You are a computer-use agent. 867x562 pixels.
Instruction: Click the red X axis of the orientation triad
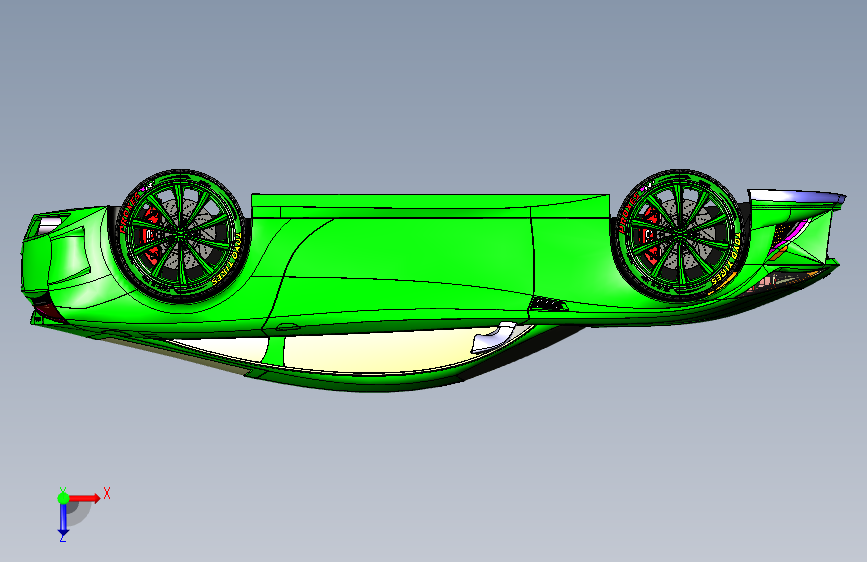pyautogui.click(x=85, y=498)
